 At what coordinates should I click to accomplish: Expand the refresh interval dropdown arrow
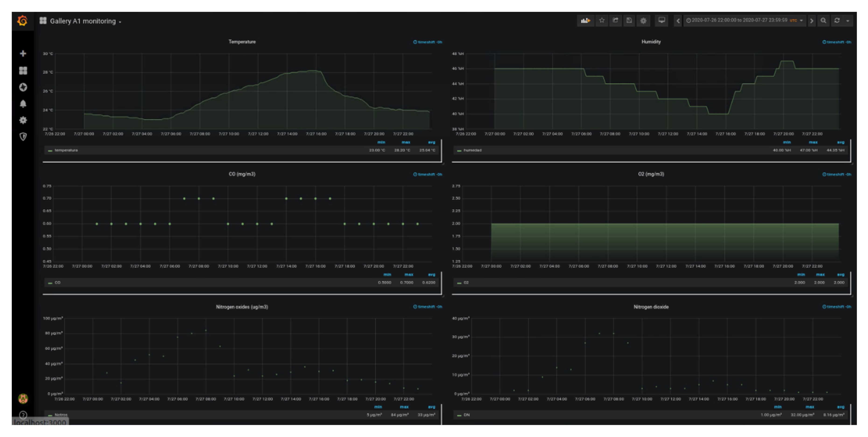click(848, 21)
